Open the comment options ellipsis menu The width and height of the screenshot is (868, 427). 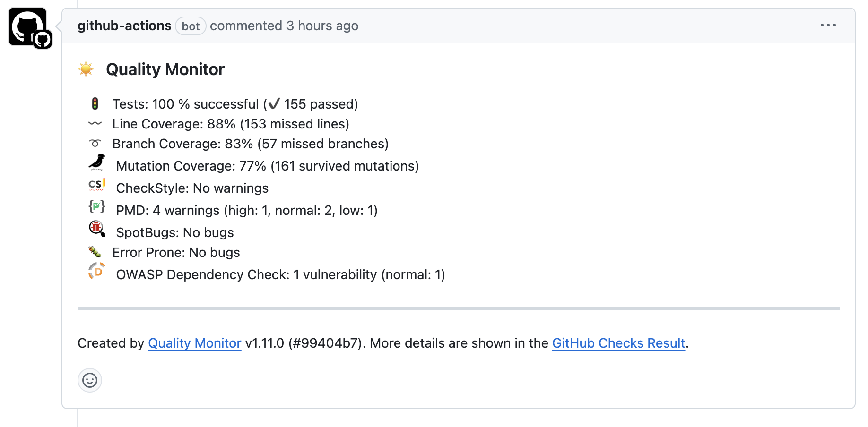[x=828, y=26]
